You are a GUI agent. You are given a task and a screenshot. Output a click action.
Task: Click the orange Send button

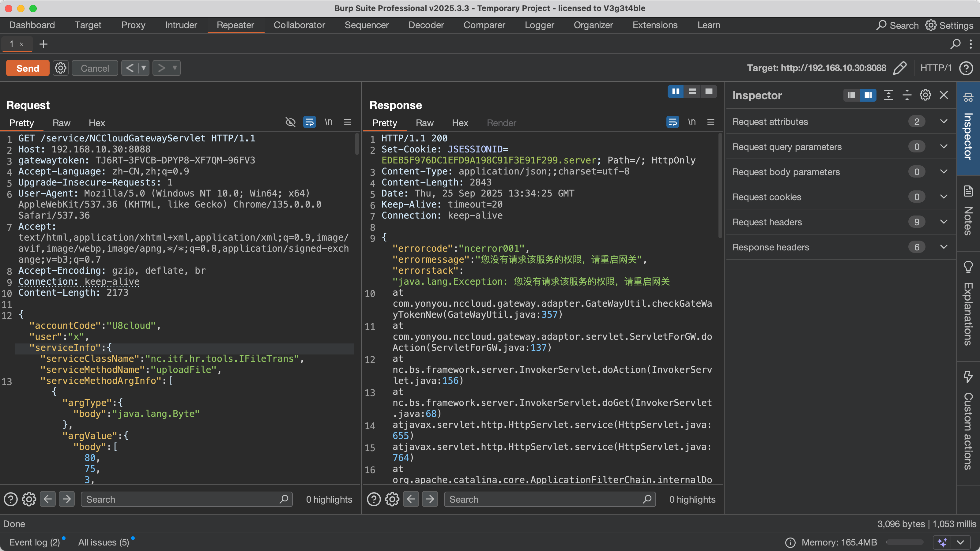click(x=28, y=68)
